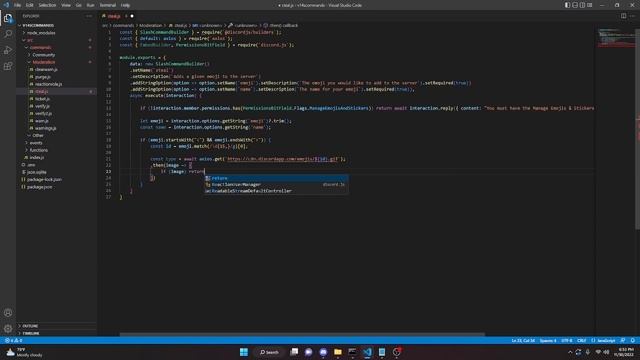Open Windows Start menu

pyautogui.click(x=244, y=352)
